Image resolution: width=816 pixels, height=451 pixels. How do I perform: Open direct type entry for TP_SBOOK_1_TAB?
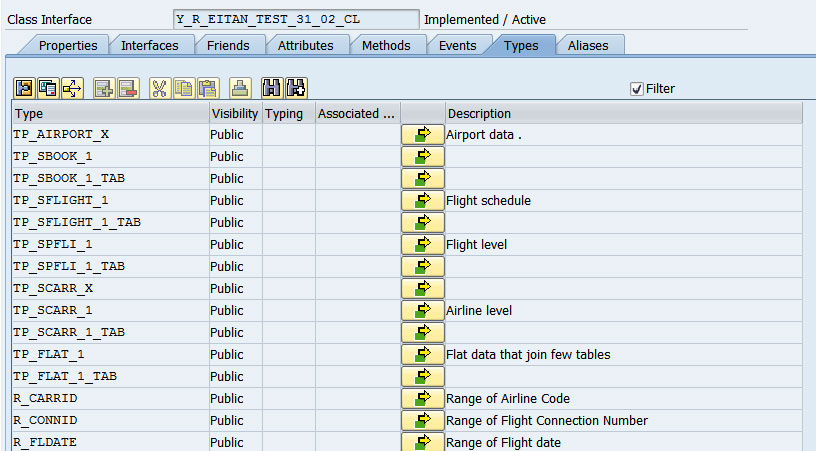point(423,178)
